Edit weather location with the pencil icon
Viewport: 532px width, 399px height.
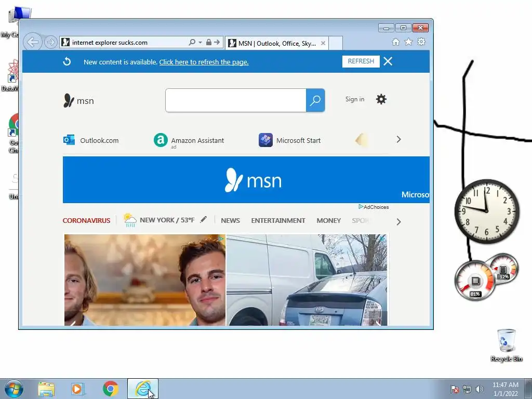tap(203, 220)
